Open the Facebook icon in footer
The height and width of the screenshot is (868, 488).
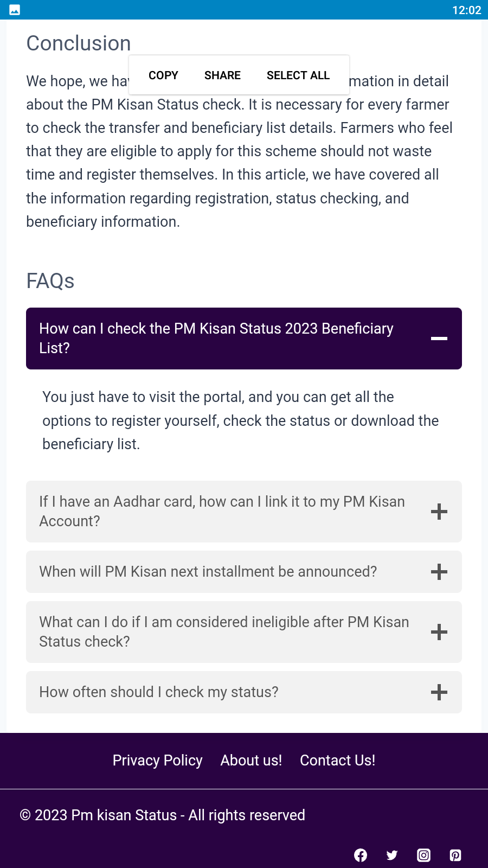pos(361,856)
